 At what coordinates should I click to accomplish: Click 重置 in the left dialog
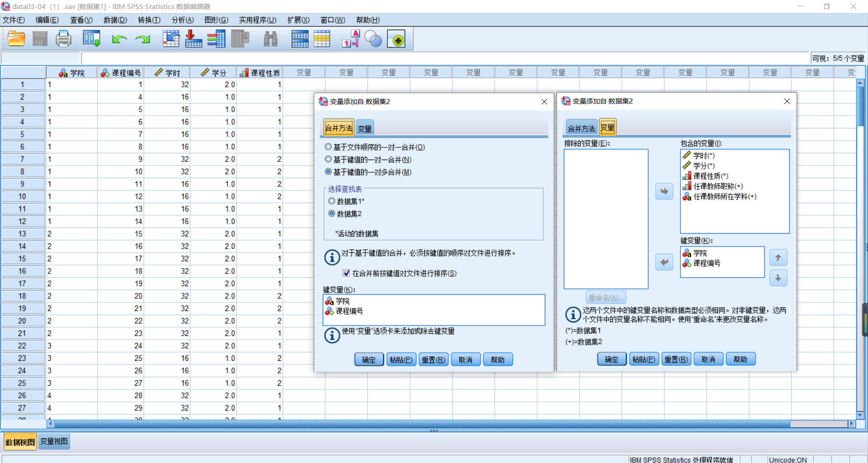tap(433, 359)
